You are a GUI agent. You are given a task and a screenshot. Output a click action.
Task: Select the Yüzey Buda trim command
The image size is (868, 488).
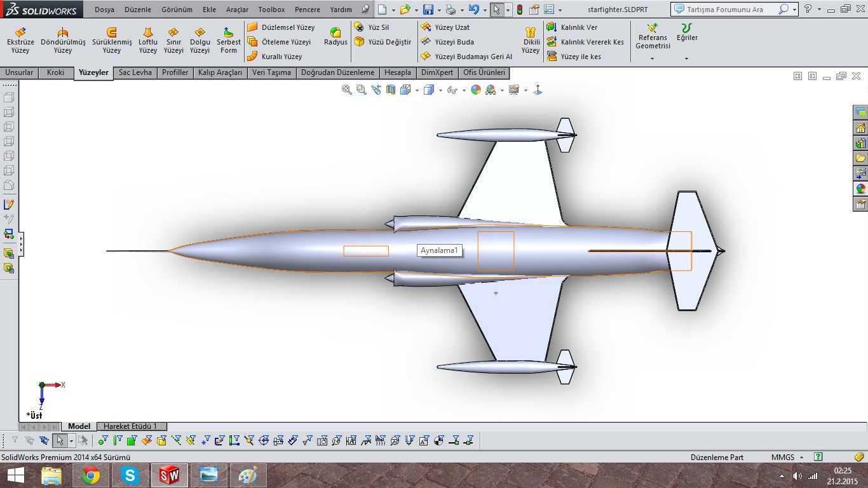[447, 42]
